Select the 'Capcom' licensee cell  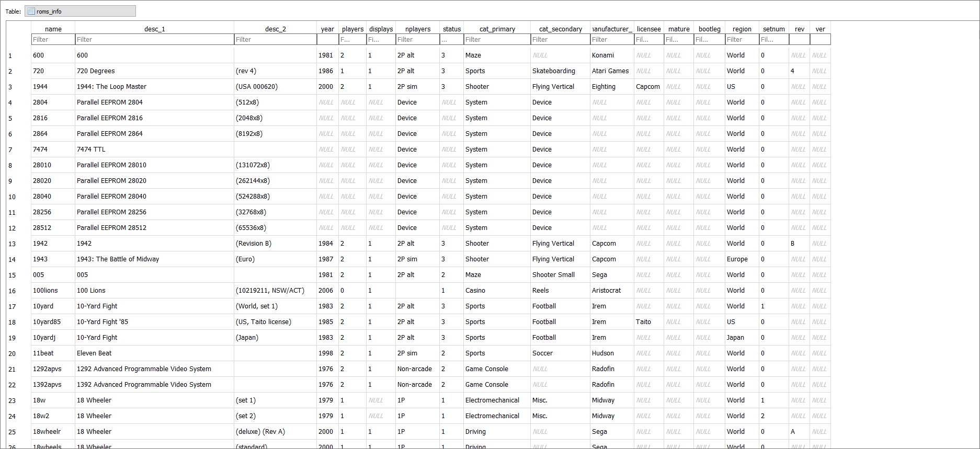tap(648, 87)
